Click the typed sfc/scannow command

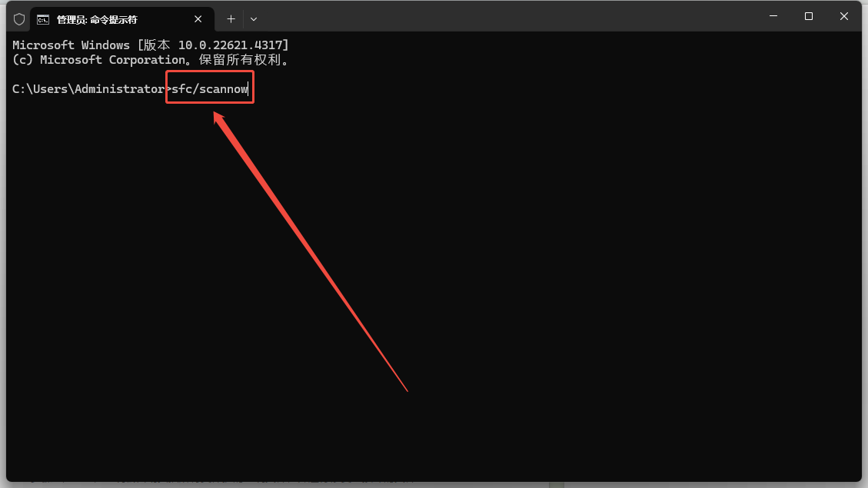point(209,89)
